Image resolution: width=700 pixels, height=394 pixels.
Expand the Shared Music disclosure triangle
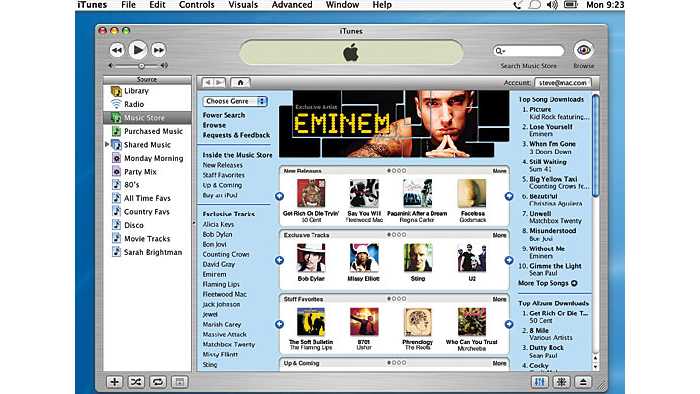click(107, 144)
